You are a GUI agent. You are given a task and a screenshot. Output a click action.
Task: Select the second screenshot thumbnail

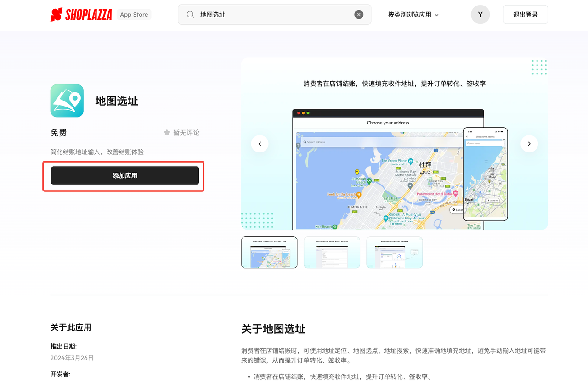pyautogui.click(x=332, y=252)
